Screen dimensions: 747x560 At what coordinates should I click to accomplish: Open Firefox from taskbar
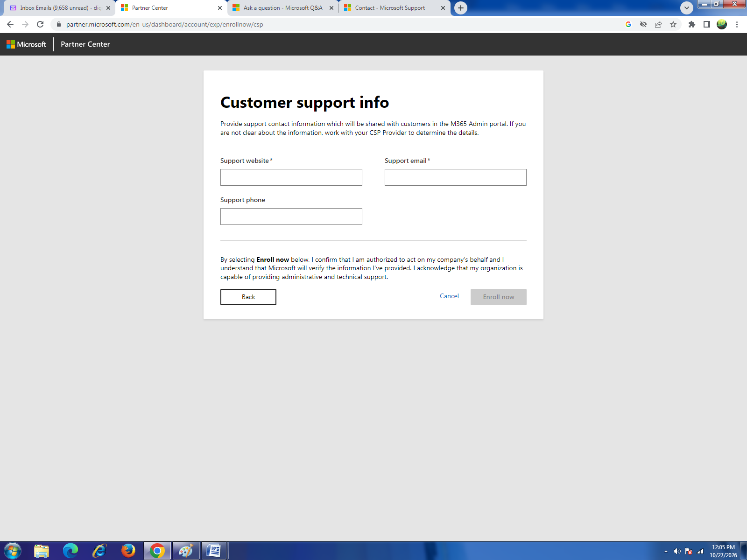128,551
